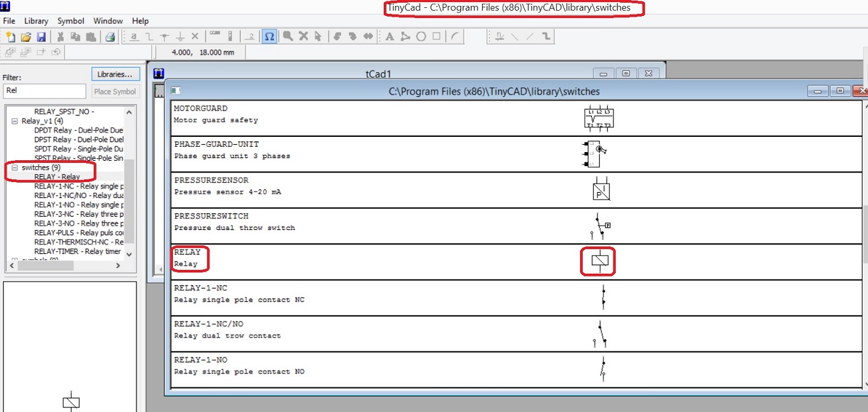Select 'RELAY-THERMISCH-NC' tree entry

pos(78,242)
